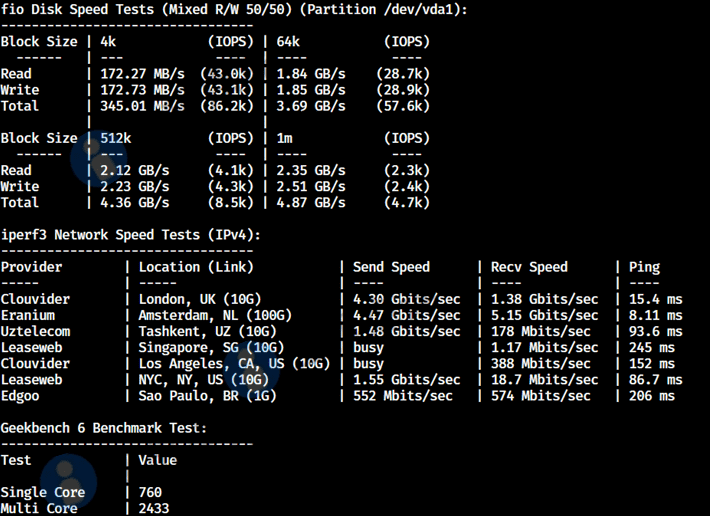Select the 1m total speed 4.87 GB/s
Viewport: 710px width, 516px height.
310,202
